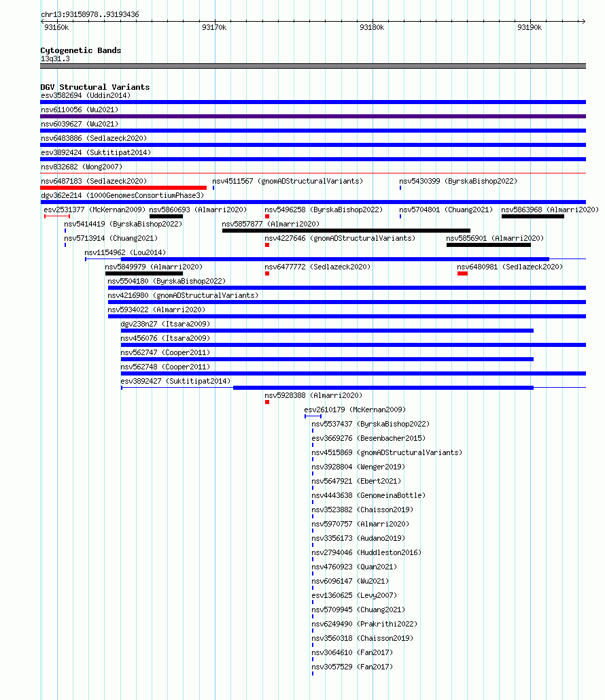This screenshot has height=700, width=605.
Task: Click nsv4443638 (GenomeinaBottle) label
Action: tap(368, 495)
